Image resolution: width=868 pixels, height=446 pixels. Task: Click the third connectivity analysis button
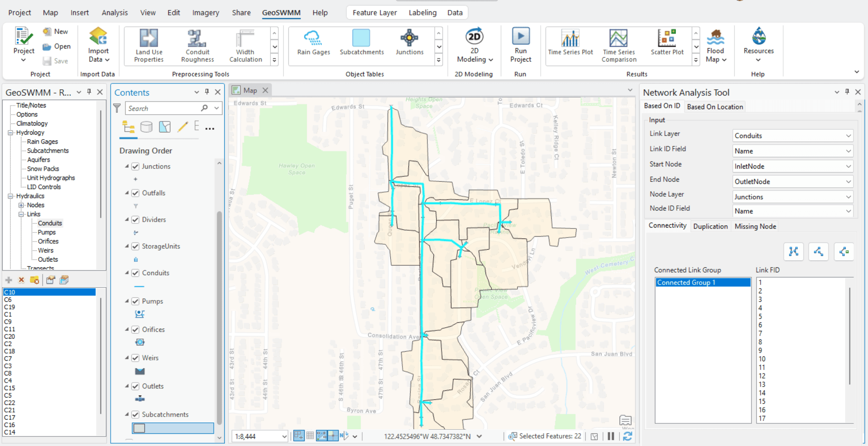coord(844,252)
